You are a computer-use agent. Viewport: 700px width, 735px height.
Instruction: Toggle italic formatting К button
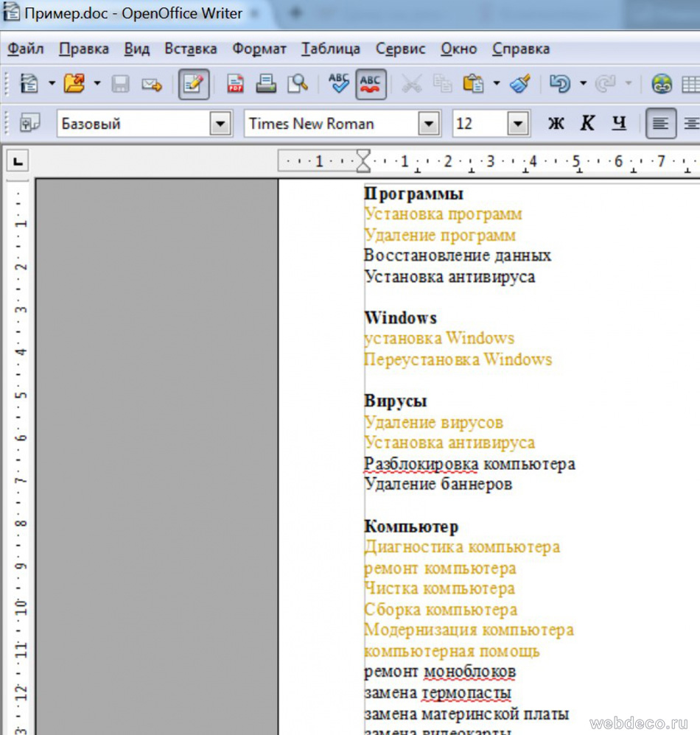[x=587, y=124]
